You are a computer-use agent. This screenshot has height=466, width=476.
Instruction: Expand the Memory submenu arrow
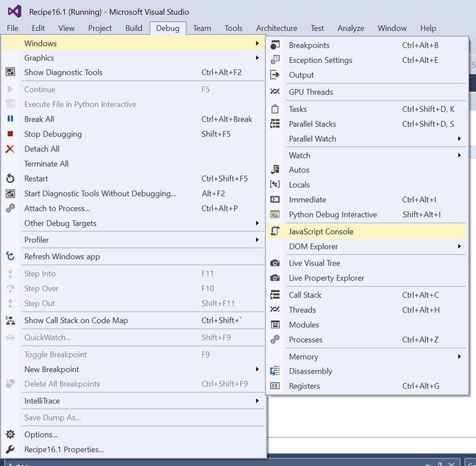click(x=459, y=356)
